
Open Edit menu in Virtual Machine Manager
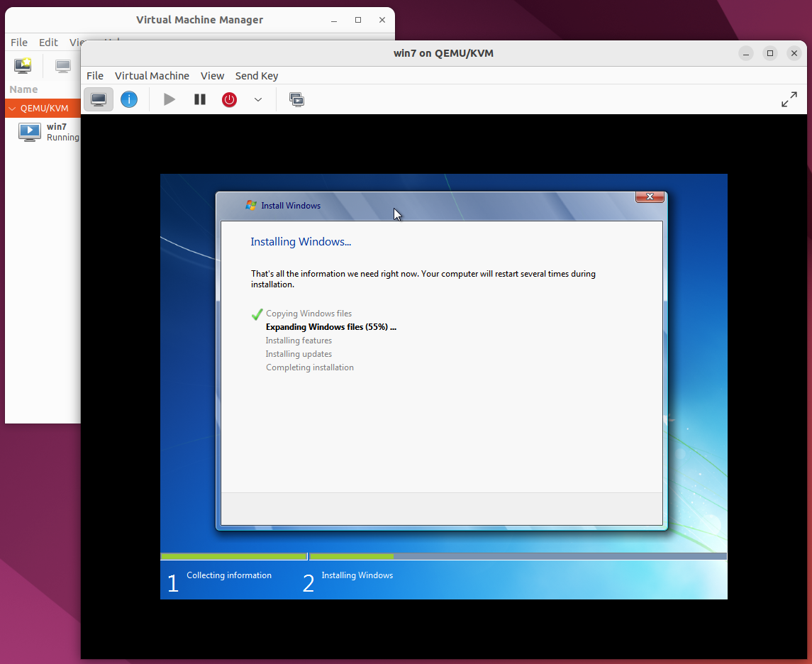(x=48, y=43)
